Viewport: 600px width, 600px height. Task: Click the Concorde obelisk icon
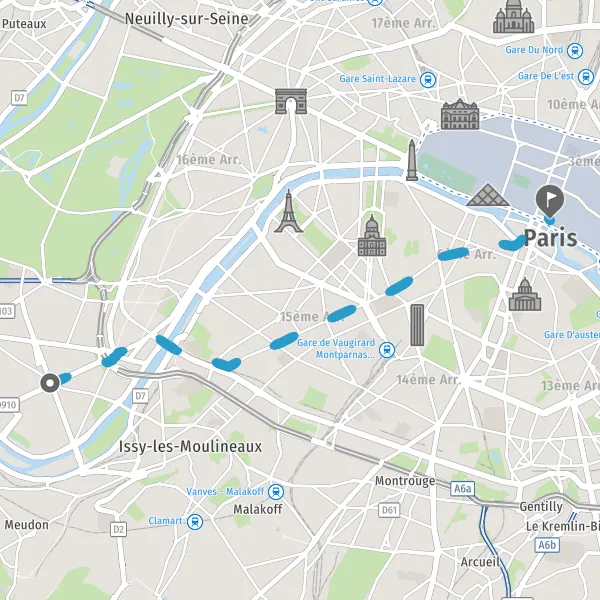[x=412, y=160]
